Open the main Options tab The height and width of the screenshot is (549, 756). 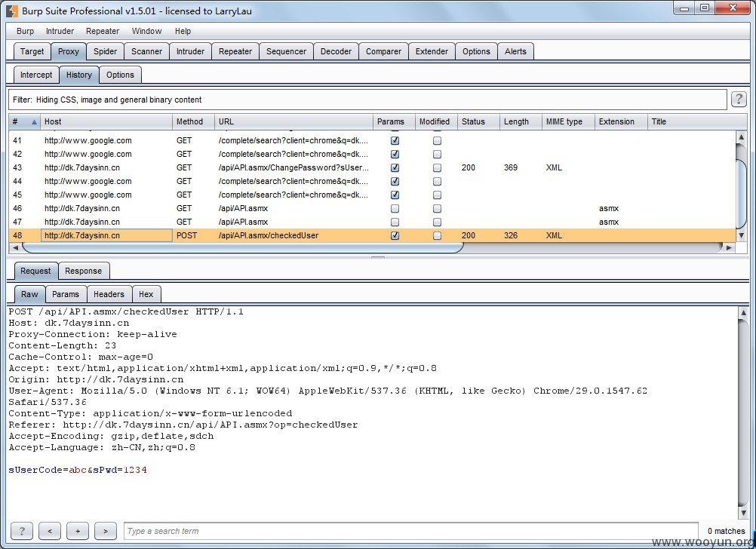click(476, 51)
